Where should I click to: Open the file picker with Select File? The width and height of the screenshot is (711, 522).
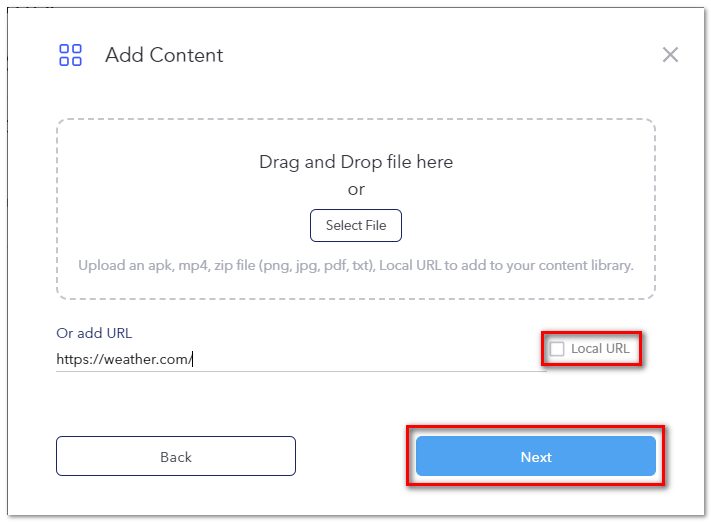(356, 225)
